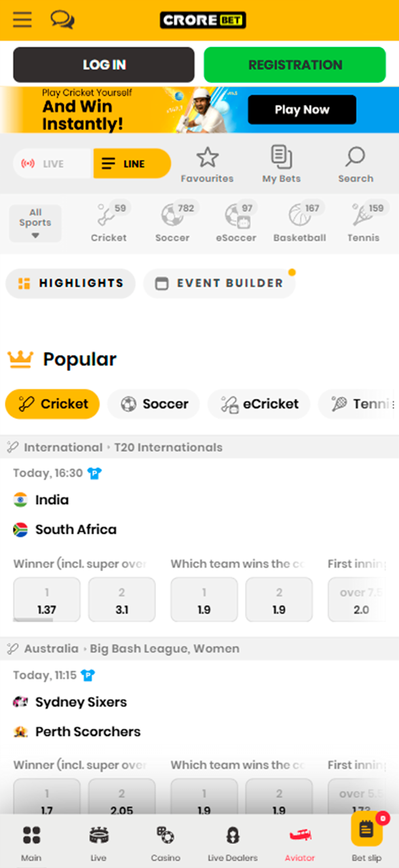Open the Search icon

356,163
